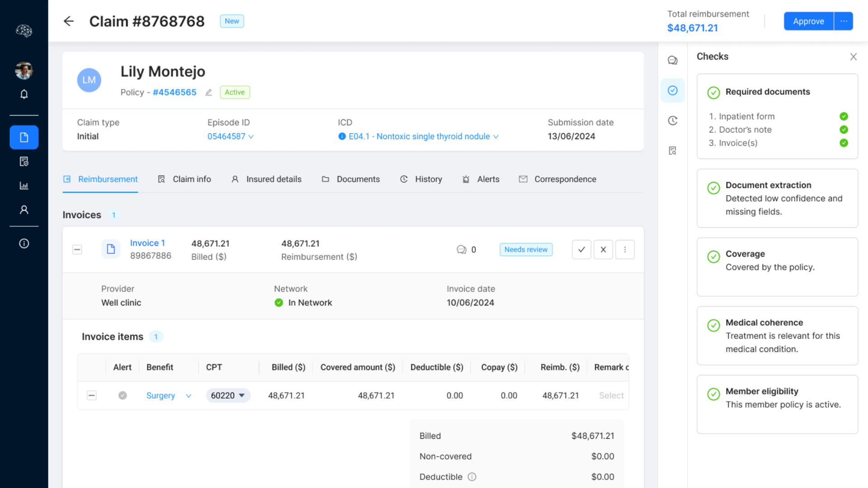Click the Inpatient form green check
Screen dimensions: 868x488
(844, 117)
